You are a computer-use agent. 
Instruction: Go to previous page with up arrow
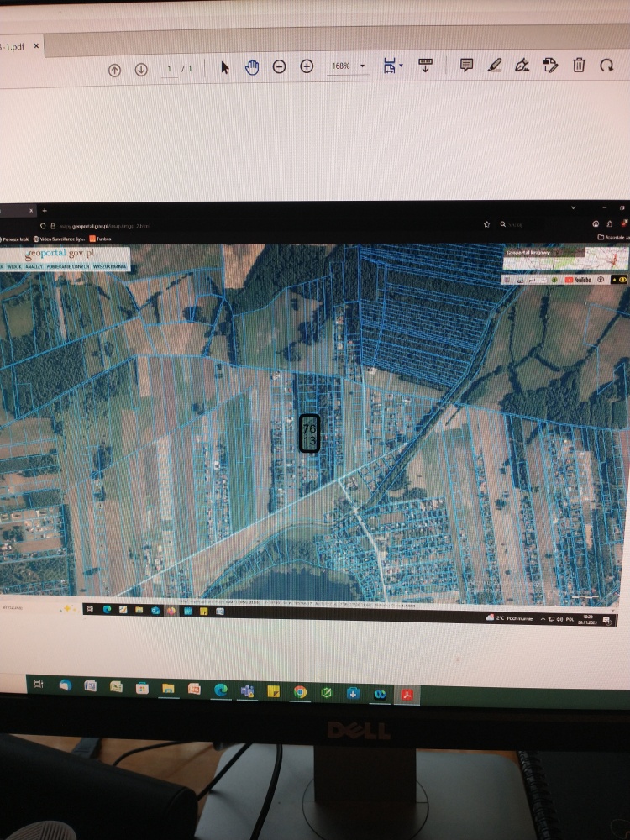coord(115,70)
